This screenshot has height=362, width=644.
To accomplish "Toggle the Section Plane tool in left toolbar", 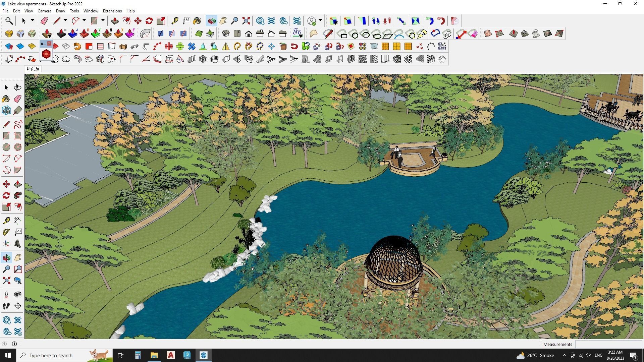I will 18,306.
